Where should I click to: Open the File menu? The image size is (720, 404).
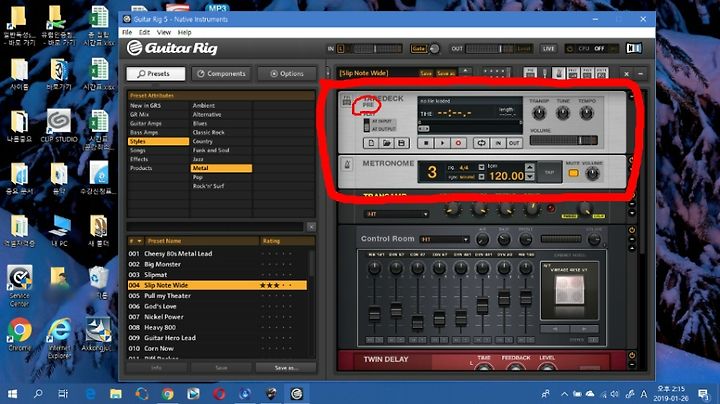pos(127,32)
